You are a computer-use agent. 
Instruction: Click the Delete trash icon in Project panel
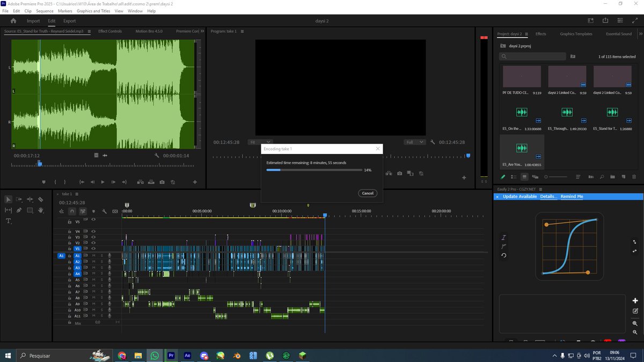[x=634, y=176]
